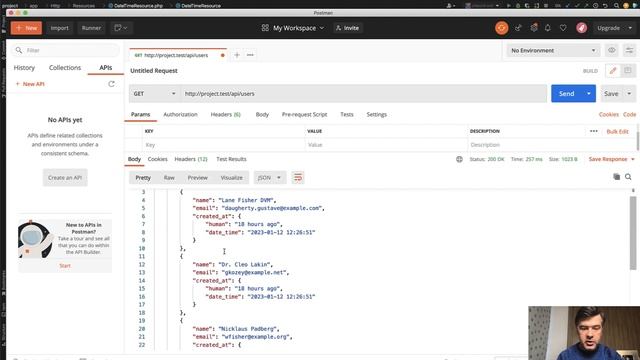Click the params Value input cell
The height and width of the screenshot is (360, 640).
click(386, 145)
